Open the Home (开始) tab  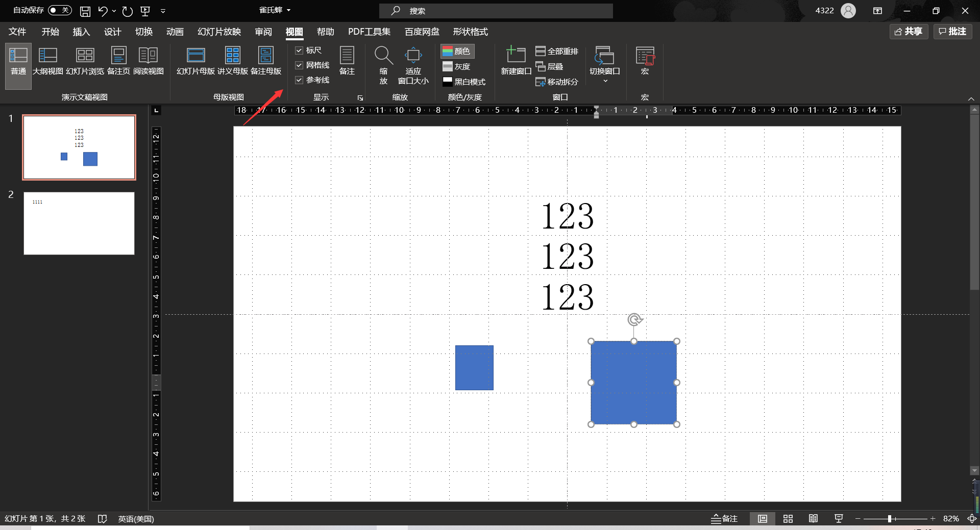point(50,32)
